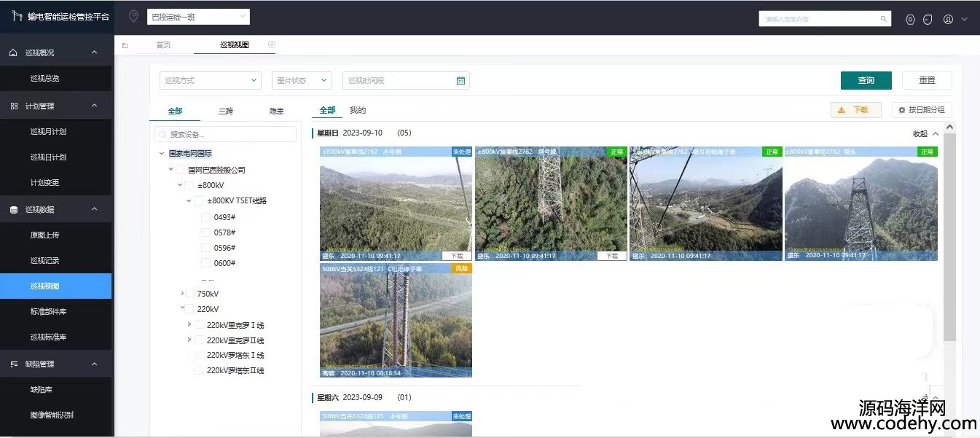Select 220kV罗塔东Ⅱ线 in device tree

click(x=235, y=371)
